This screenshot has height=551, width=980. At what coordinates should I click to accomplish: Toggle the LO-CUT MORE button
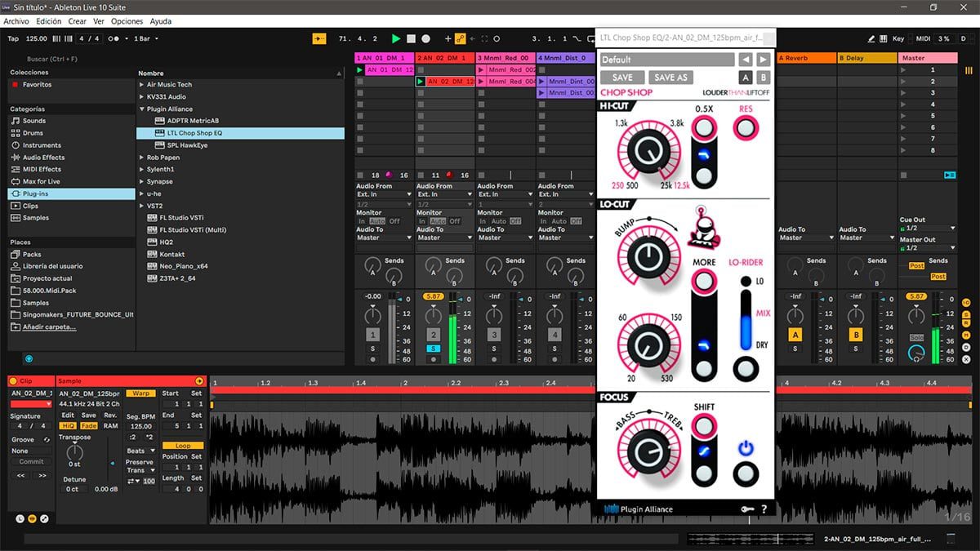704,282
